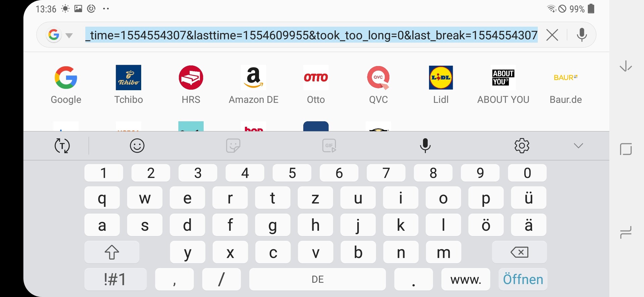Open keyboard settings gear icon

coord(522,146)
